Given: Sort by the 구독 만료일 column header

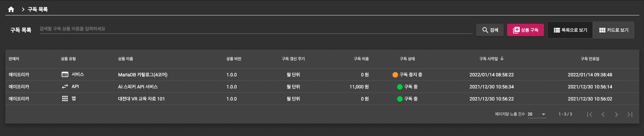Looking at the screenshot, I should (x=590, y=59).
